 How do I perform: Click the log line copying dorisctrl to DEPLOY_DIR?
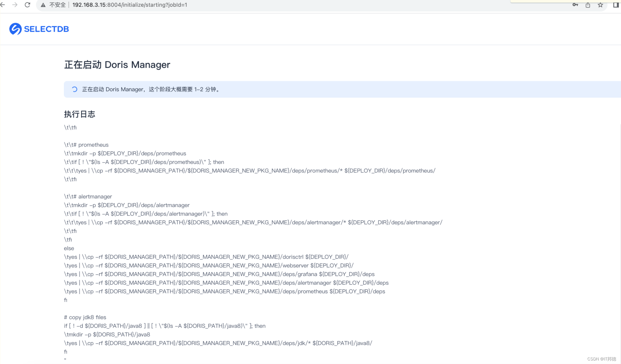tap(206, 257)
